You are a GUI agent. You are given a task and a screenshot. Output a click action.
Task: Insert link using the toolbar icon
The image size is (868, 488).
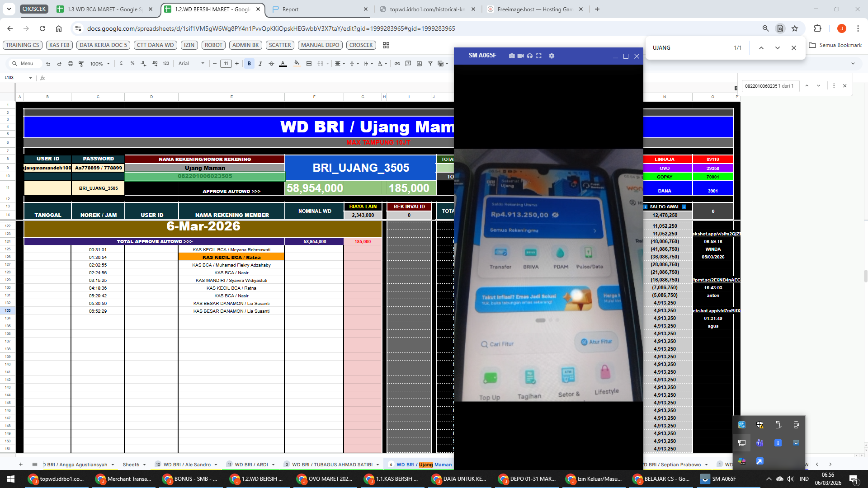click(x=397, y=64)
